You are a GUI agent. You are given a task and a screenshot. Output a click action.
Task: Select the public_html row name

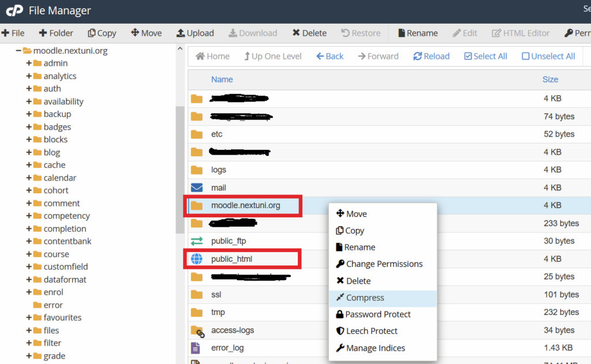coord(232,259)
